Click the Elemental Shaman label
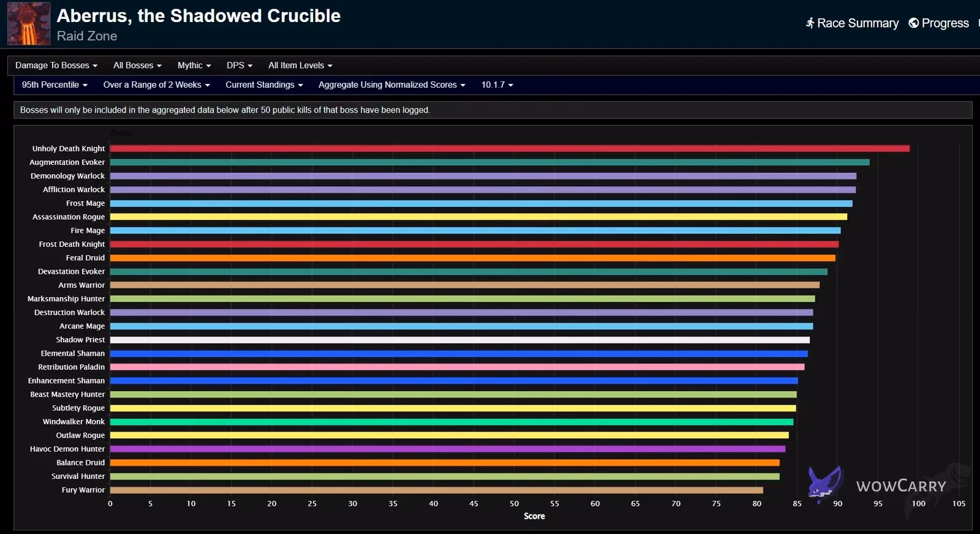 coord(73,353)
